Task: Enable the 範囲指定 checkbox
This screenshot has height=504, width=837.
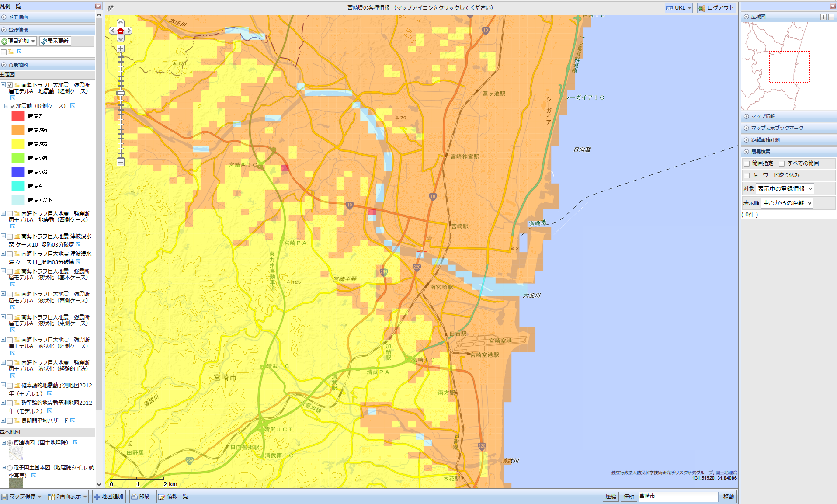Action: (747, 163)
